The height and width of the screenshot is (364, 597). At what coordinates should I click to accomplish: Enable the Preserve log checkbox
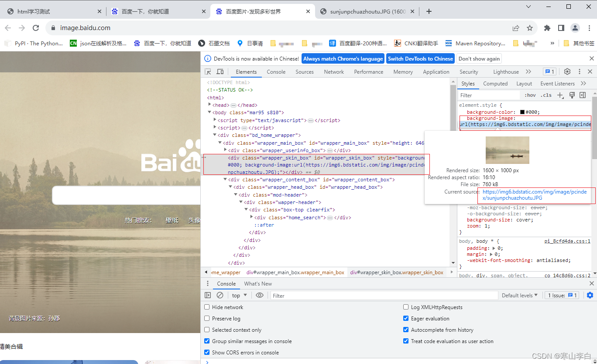[207, 318]
